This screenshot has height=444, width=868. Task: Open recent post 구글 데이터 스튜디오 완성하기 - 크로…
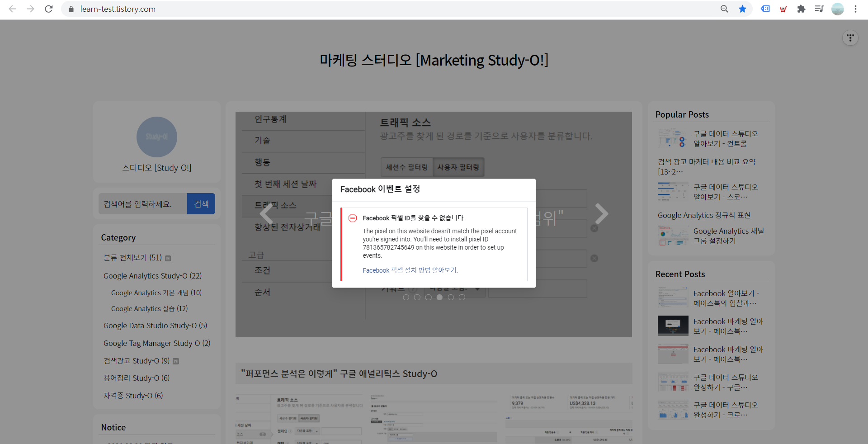726,410
